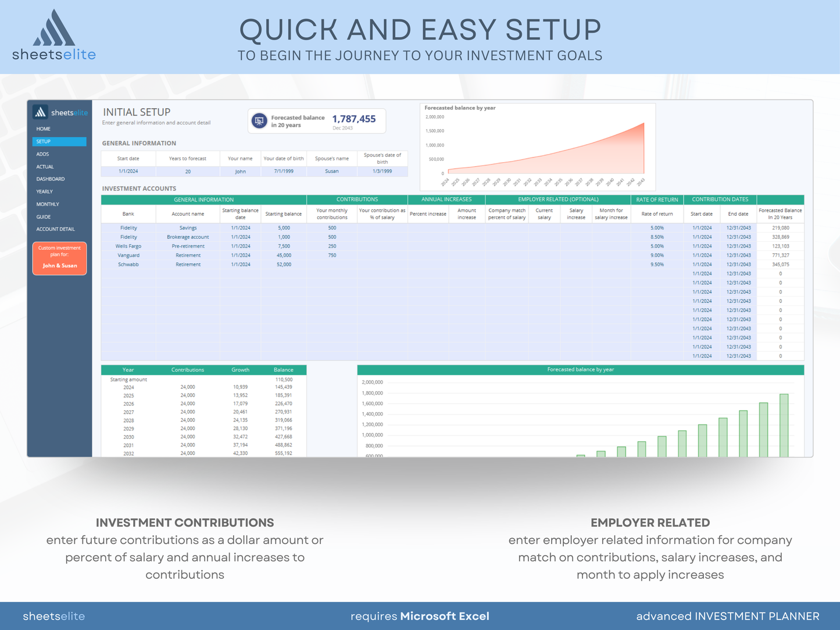The width and height of the screenshot is (840, 630).
Task: Click the CONTRIBUTION DATES section header
Action: click(x=720, y=199)
